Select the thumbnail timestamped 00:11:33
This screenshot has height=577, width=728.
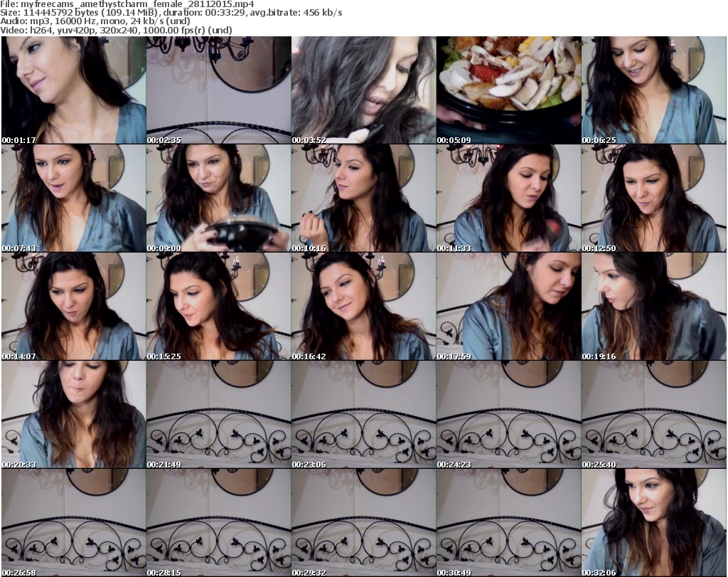click(x=508, y=198)
